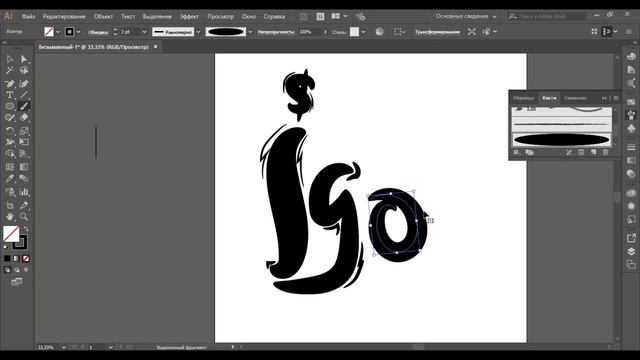Set fill to None button
640x360 pixels.
[x=26, y=258]
